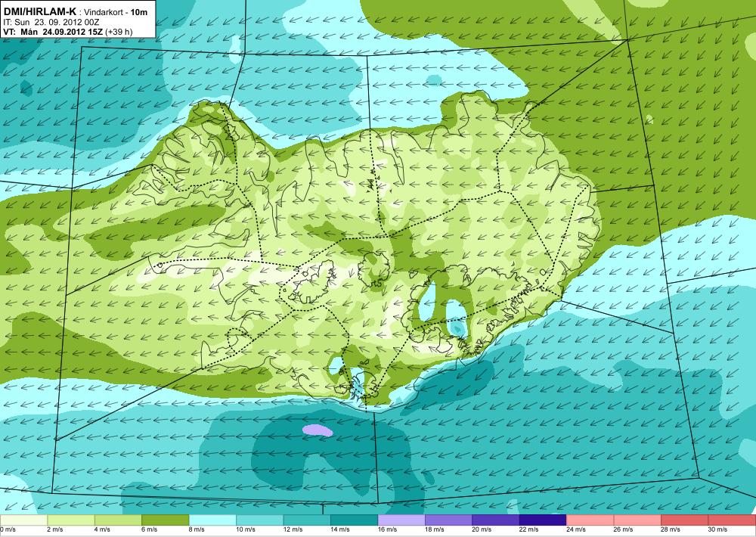The image size is (756, 537).
Task: Click the "26 m/s" legend label
Action: pos(624,529)
